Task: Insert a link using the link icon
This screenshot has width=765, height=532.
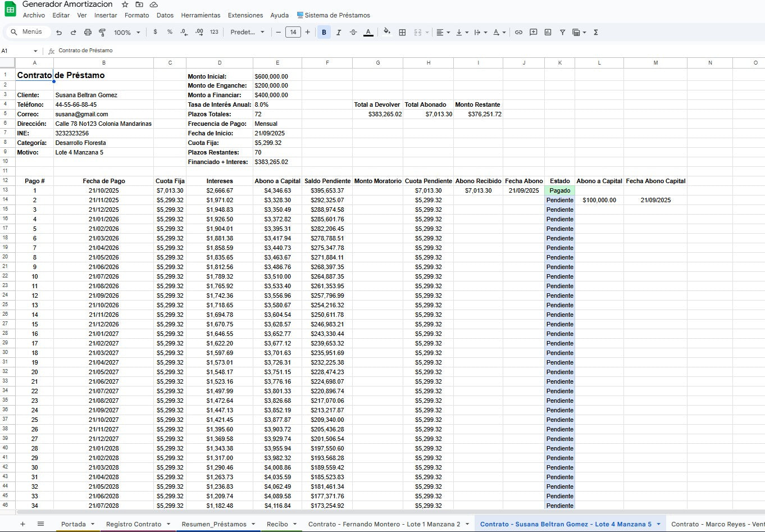Action: coord(518,32)
